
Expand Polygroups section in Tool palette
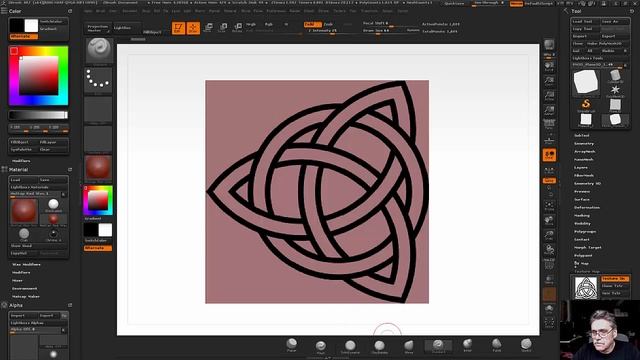[x=585, y=231]
